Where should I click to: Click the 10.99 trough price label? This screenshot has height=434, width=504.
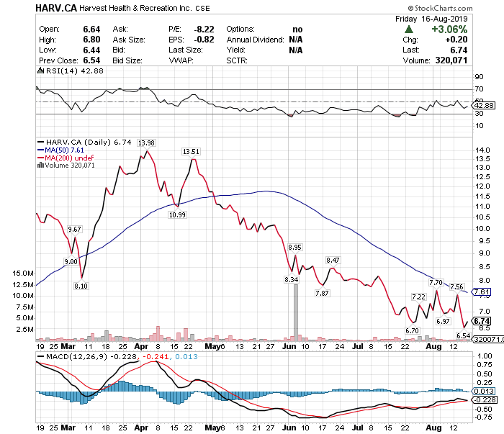point(177,214)
